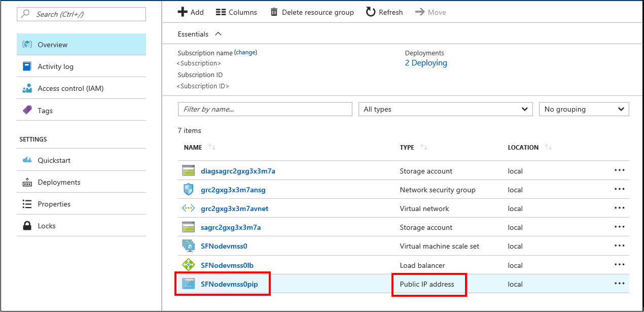Click the Refresh toolbar button
The height and width of the screenshot is (312, 644).
[x=384, y=12]
